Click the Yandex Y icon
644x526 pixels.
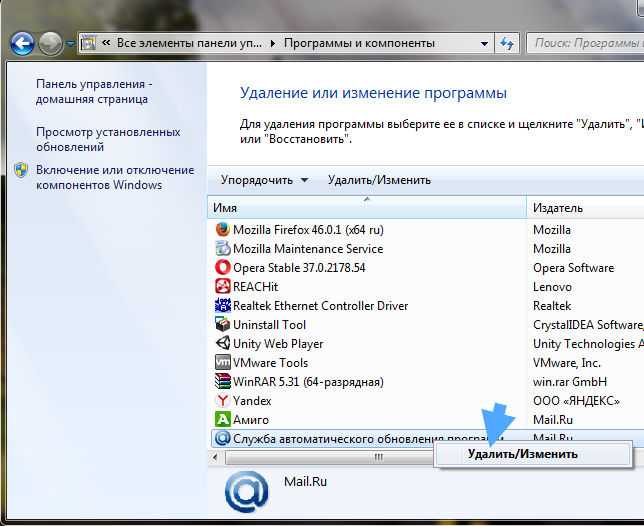point(223,400)
